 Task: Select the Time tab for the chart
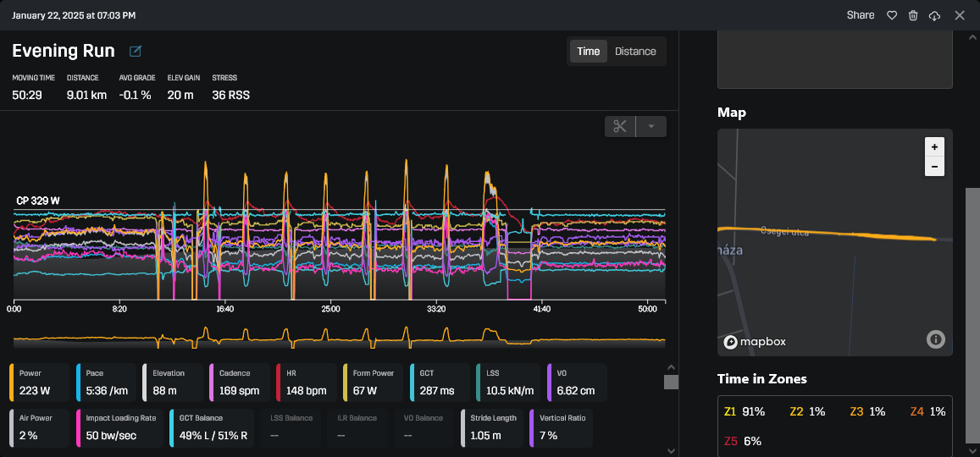(x=588, y=52)
